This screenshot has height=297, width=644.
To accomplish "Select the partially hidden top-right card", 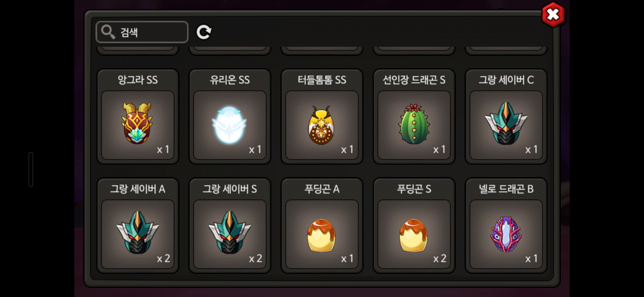I will click(506, 51).
